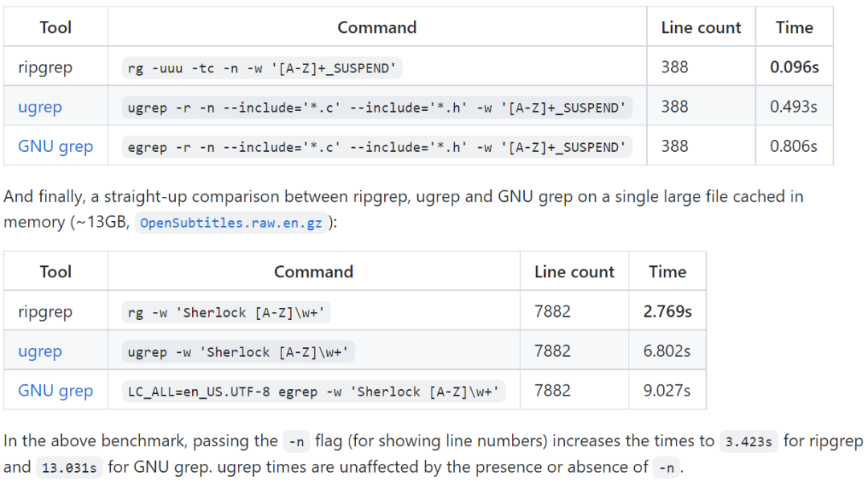Follow the GNU grep link beside the LC_ALL command
Screen dimensions: 868x488
point(55,391)
